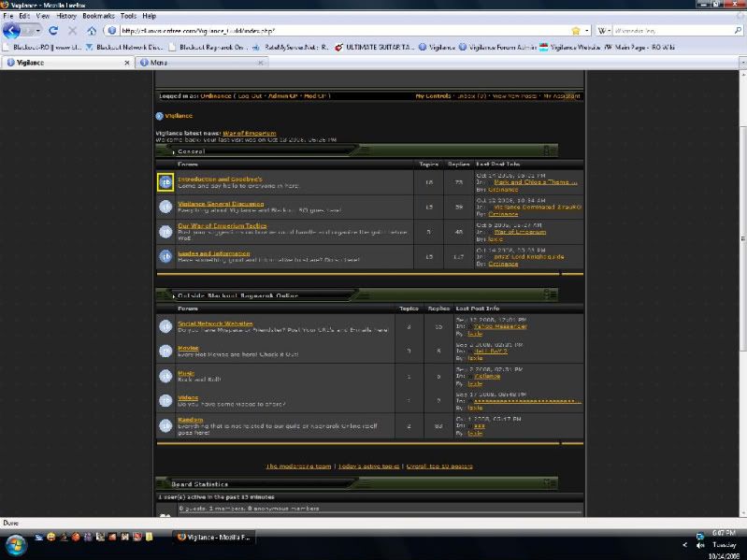Open the address bar history dropdown
747x560 pixels.
coord(587,31)
